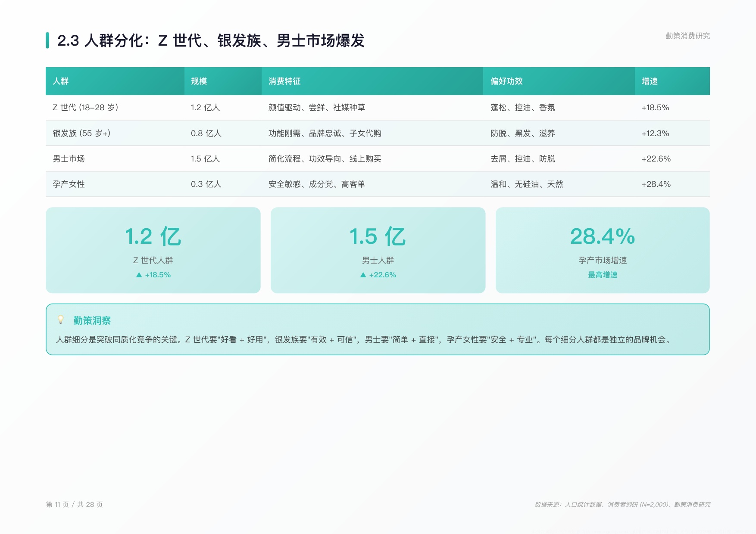Click the Z 世代人群 card label
Screen dimensions: 756x534
click(x=153, y=261)
